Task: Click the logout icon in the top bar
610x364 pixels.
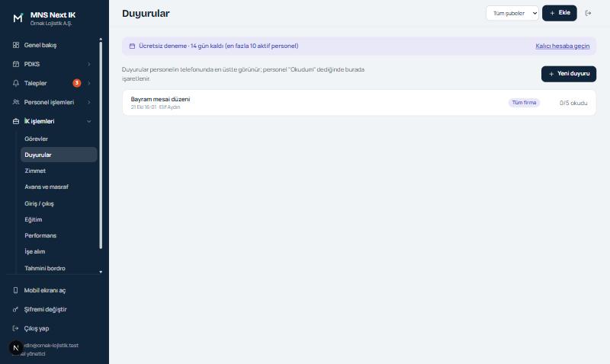Action: pyautogui.click(x=588, y=13)
